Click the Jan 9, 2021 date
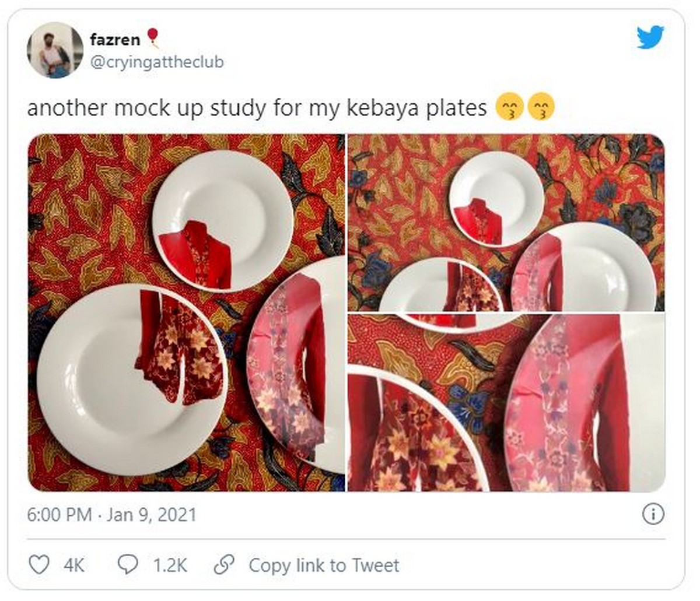The width and height of the screenshot is (700, 601). point(152,515)
